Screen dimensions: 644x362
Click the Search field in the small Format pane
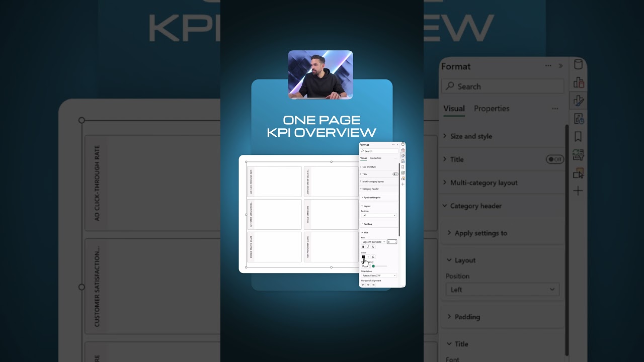point(379,151)
